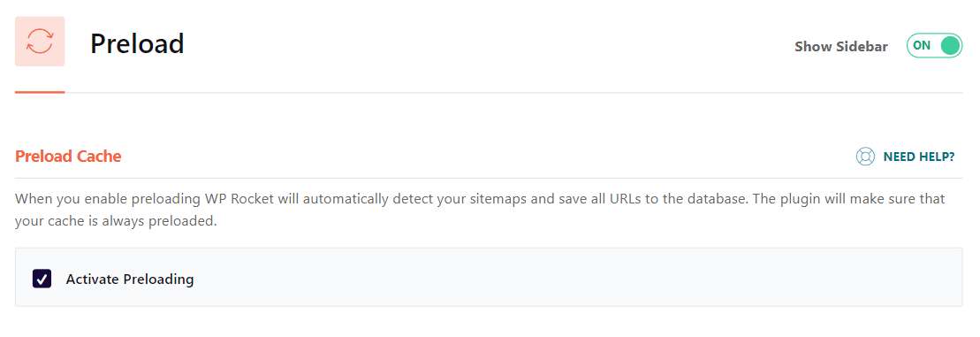This screenshot has height=337, width=980.
Task: Open the NEED HELP? link
Action: point(919,157)
